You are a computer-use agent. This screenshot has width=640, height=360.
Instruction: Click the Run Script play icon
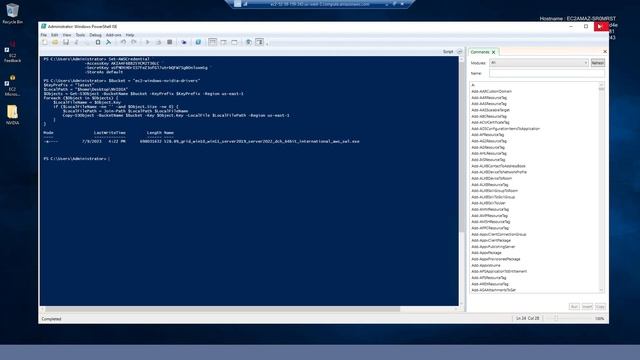[148, 42]
